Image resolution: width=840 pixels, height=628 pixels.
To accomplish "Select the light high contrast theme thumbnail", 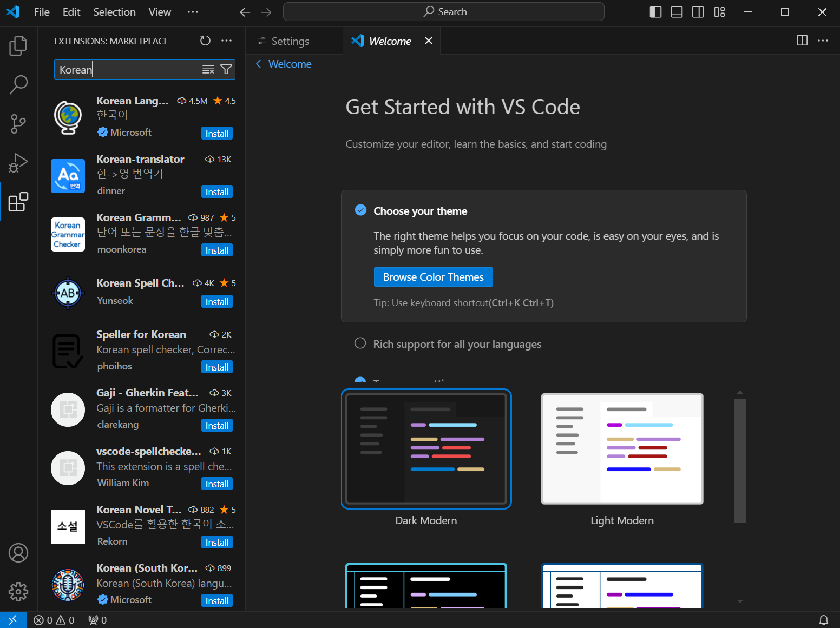I will 622,586.
